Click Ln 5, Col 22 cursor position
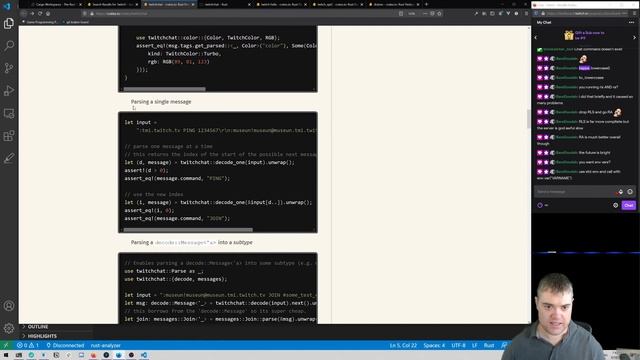The width and height of the screenshot is (640, 360). 403,345
